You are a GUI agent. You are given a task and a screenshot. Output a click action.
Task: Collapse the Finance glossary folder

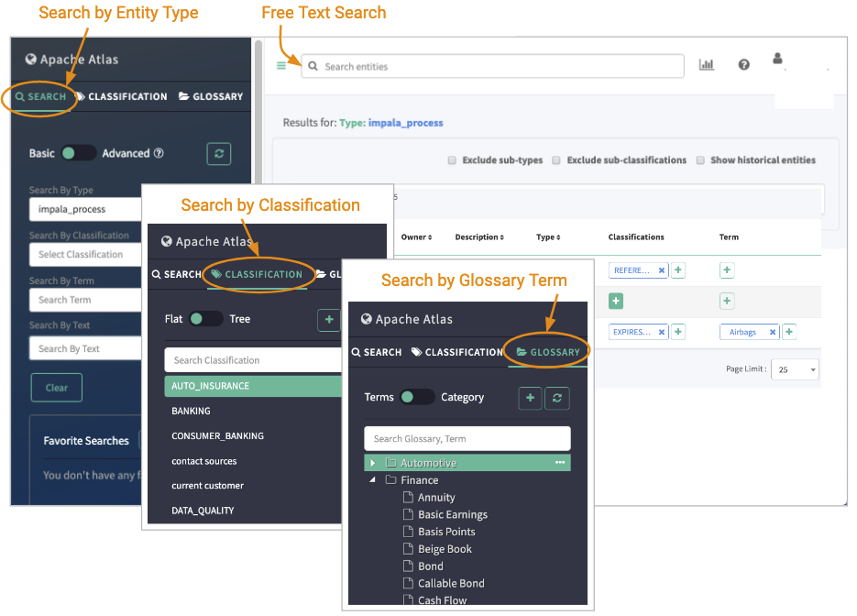pyautogui.click(x=372, y=479)
